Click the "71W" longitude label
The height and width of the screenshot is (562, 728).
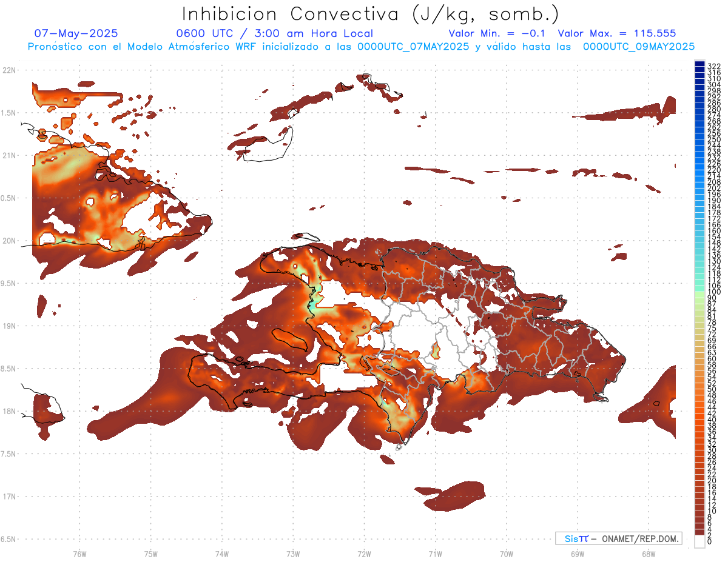435,554
